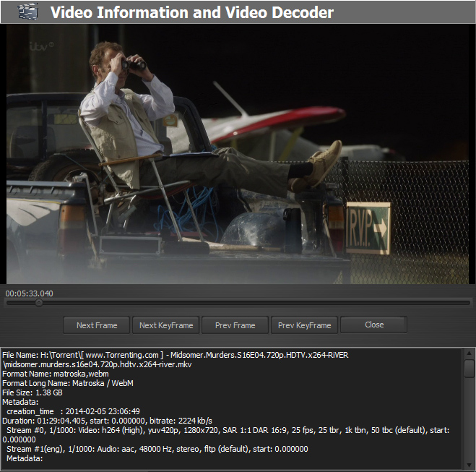
Task: Go to Prev KeyFrame
Action: click(304, 325)
